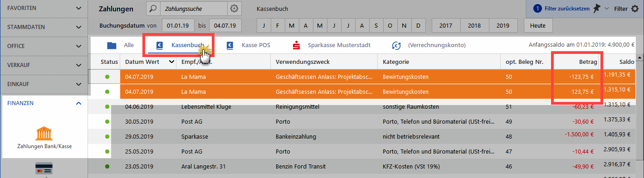Toggle month filter M for March
The width and height of the screenshot is (644, 178).
[292, 25]
